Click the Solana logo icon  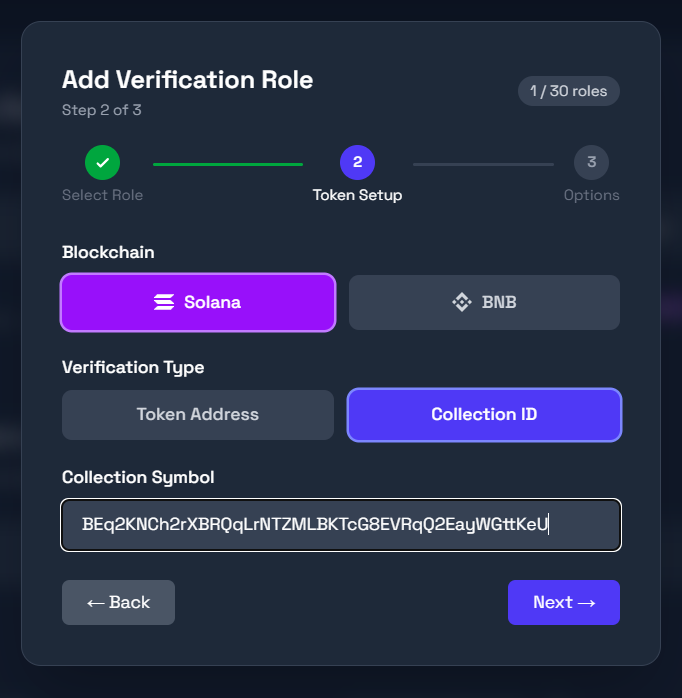coord(164,302)
